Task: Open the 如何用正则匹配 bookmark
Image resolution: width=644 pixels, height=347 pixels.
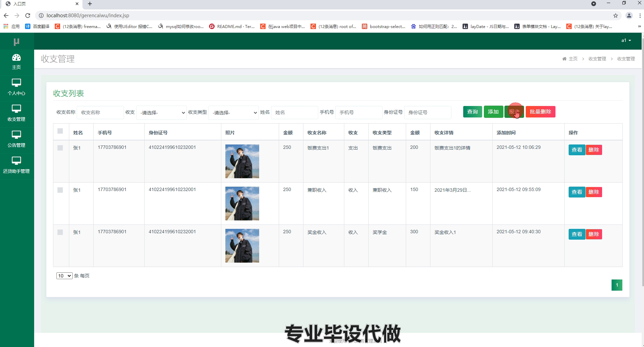Action: click(x=434, y=26)
